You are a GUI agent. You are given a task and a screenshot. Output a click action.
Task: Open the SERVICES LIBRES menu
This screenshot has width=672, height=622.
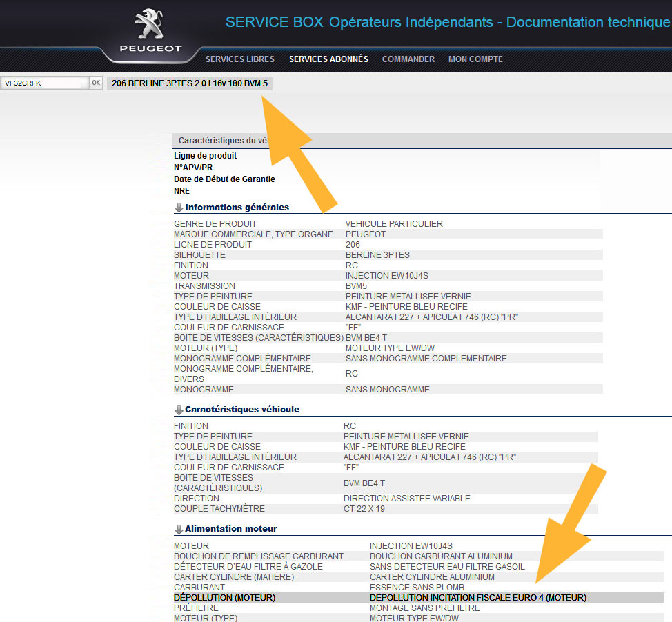(239, 59)
